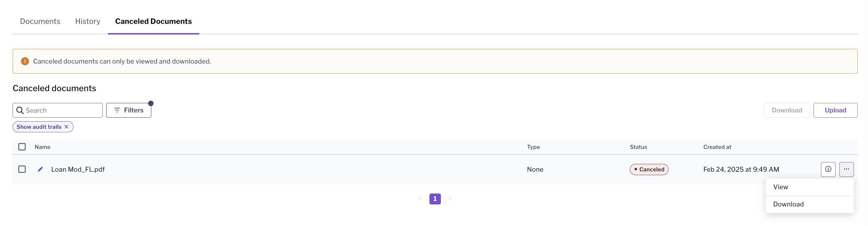This screenshot has height=226, width=868.
Task: Click the magnifier search icon
Action: tap(20, 110)
